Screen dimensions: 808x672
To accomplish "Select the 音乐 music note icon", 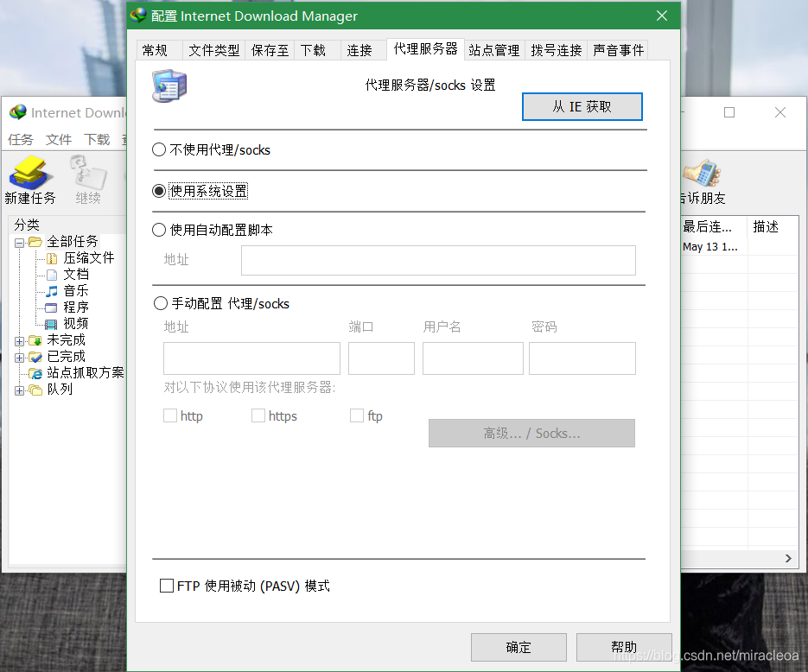I will click(x=52, y=291).
